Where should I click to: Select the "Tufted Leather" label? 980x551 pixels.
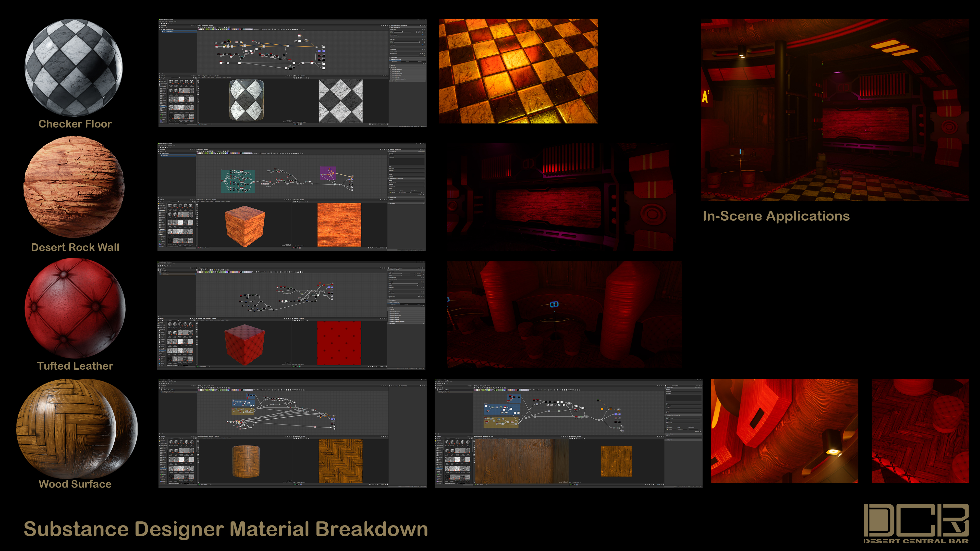[75, 366]
